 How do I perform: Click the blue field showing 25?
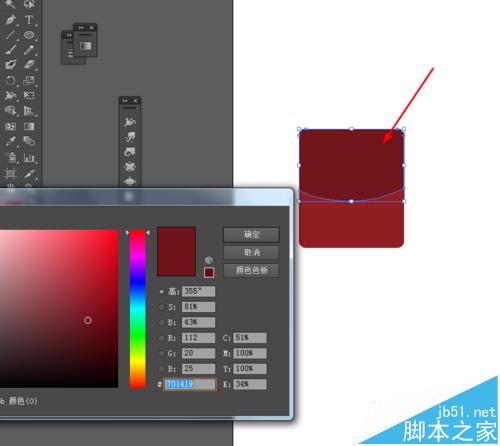[x=198, y=368]
